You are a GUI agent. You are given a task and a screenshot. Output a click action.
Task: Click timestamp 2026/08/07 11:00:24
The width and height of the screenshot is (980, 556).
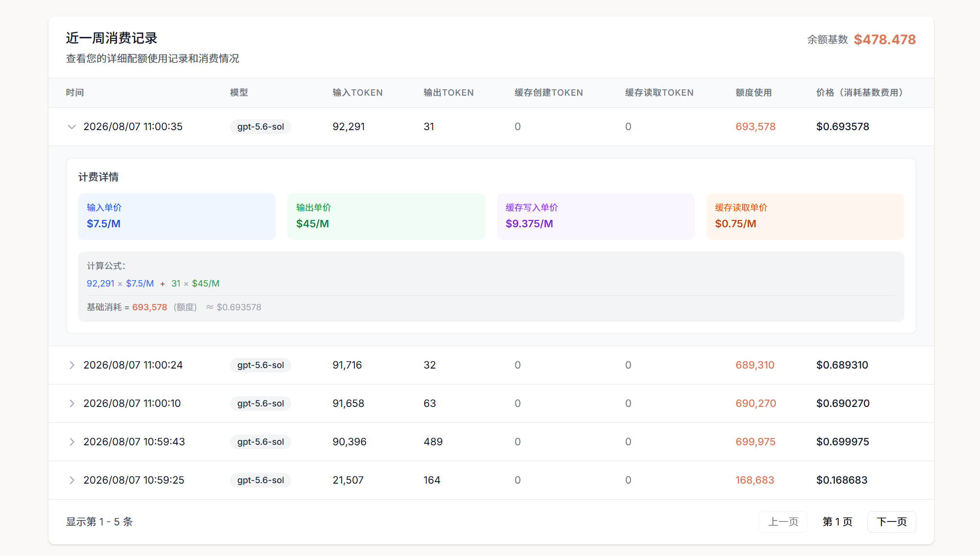click(x=133, y=365)
